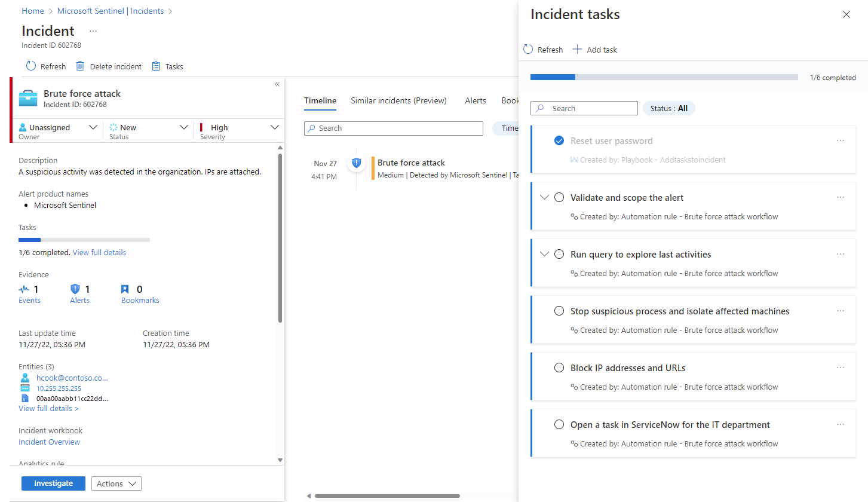Viewport: 868px width, 502px height.
Task: Click the shield alert icon on the timeline
Action: (x=357, y=163)
